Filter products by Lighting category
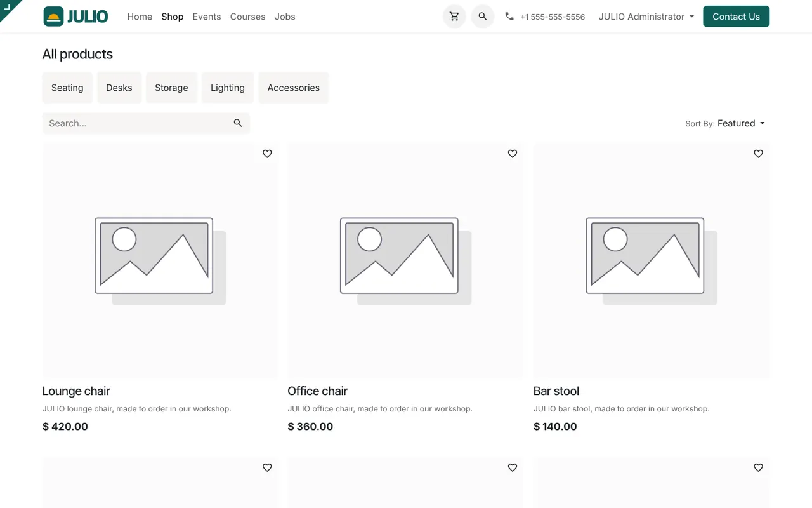 (x=228, y=88)
